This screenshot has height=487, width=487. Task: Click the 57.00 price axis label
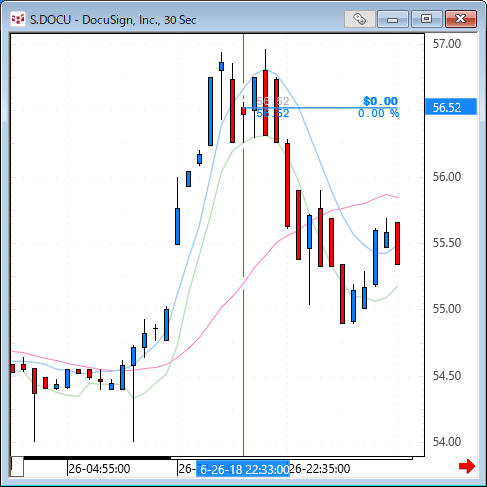[447, 44]
